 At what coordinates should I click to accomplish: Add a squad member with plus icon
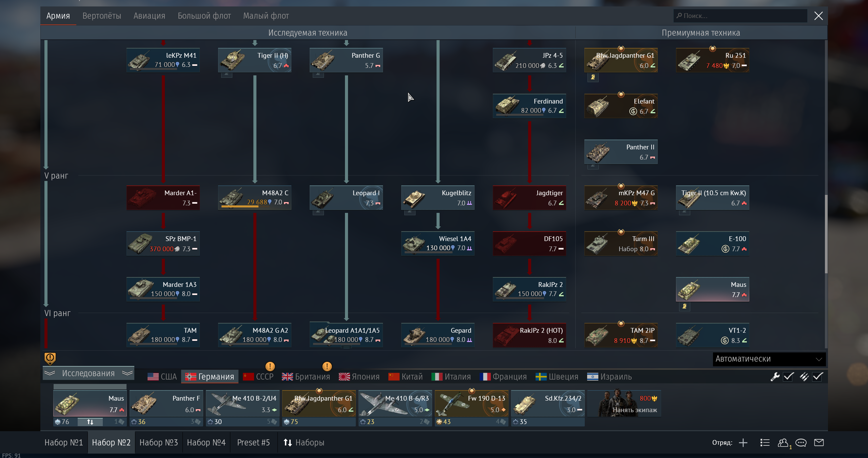tap(743, 443)
